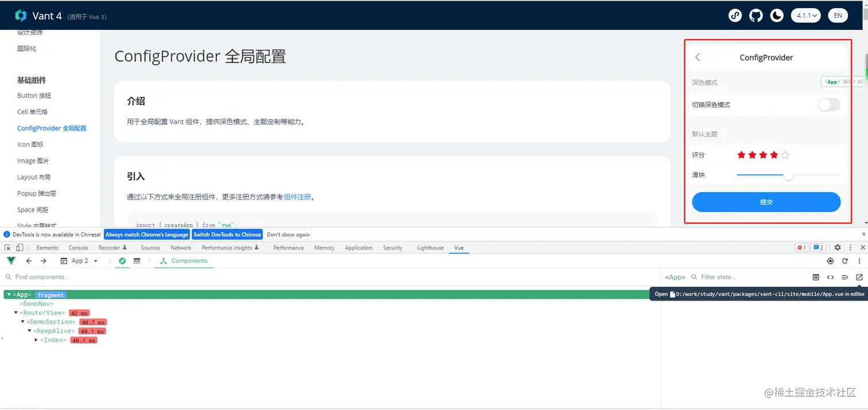
Task: Click the Vue logo in Vue devtools
Action: point(11,261)
